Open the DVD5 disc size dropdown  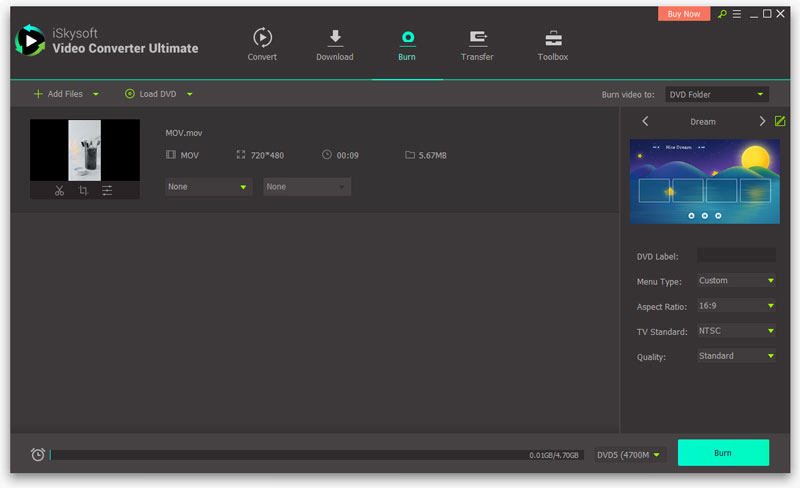[630, 455]
